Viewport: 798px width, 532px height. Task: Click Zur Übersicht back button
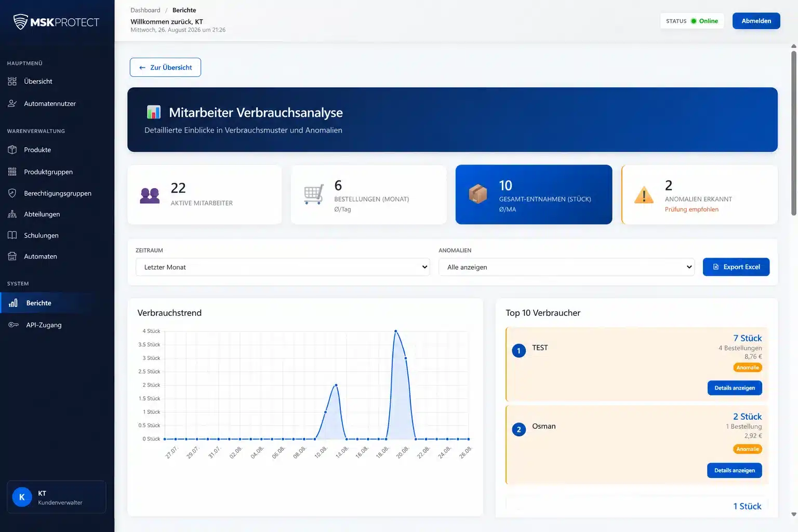coord(165,68)
